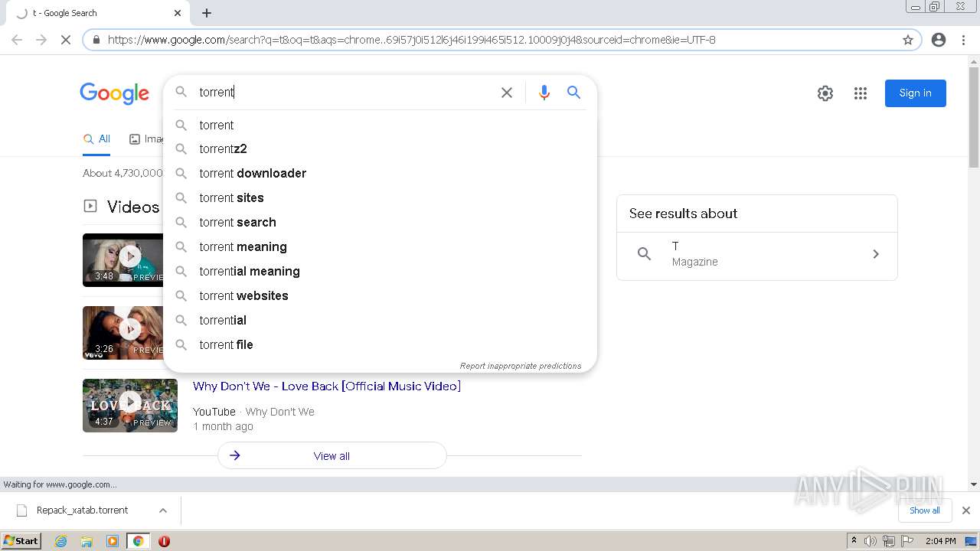This screenshot has width=980, height=551.
Task: Open a new browser tab
Action: 207,13
